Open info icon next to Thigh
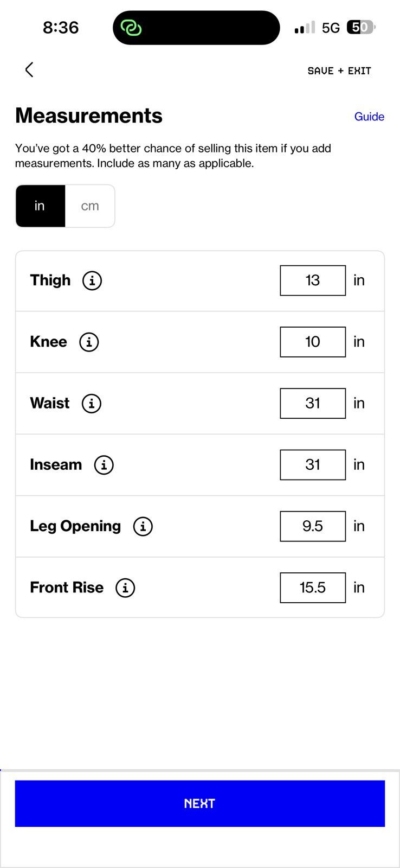Screen dimensions: 400x868 92,280
